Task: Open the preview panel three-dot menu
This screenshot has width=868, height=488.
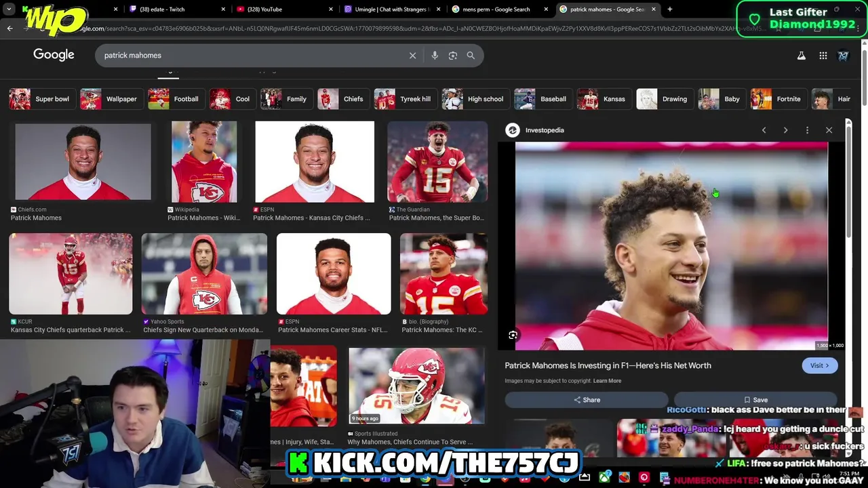Action: pyautogui.click(x=807, y=130)
